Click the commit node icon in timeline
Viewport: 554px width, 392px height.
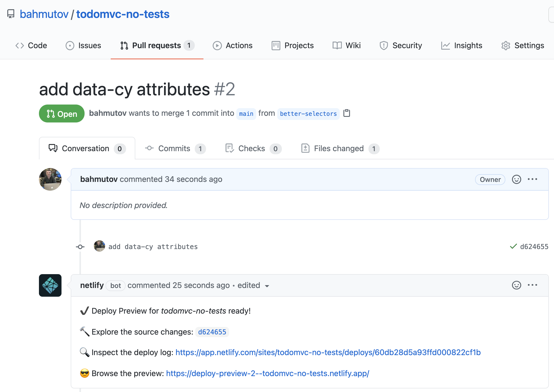pyautogui.click(x=80, y=247)
